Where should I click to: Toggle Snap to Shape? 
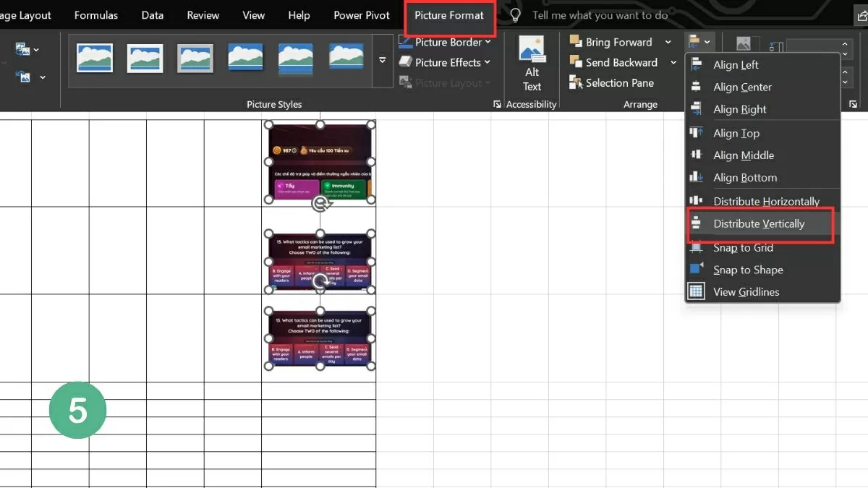(747, 270)
